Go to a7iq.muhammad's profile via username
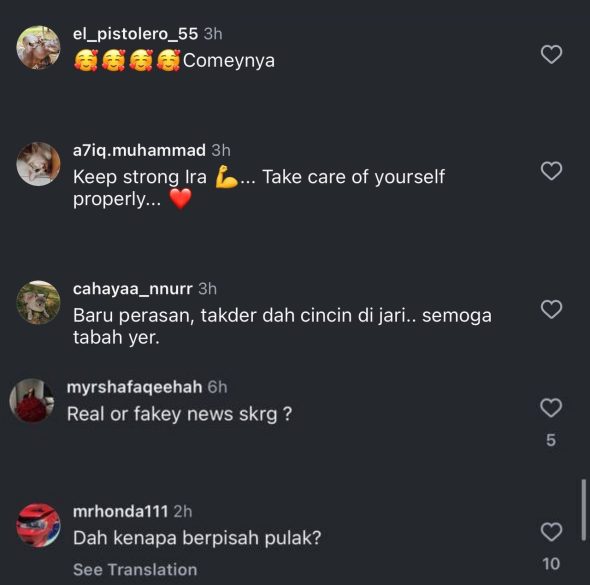Viewport: 590px width, 585px height. [139, 150]
